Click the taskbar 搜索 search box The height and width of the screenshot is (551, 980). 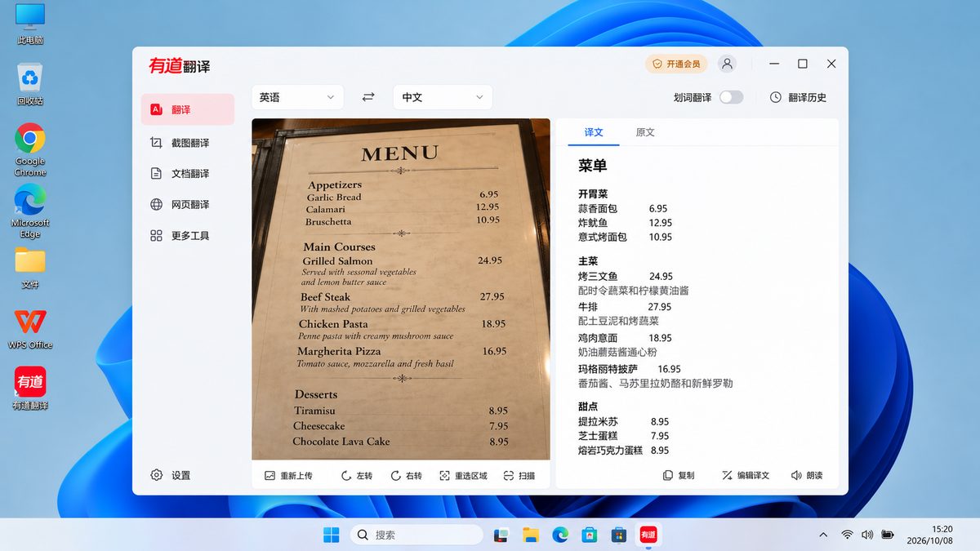click(416, 535)
